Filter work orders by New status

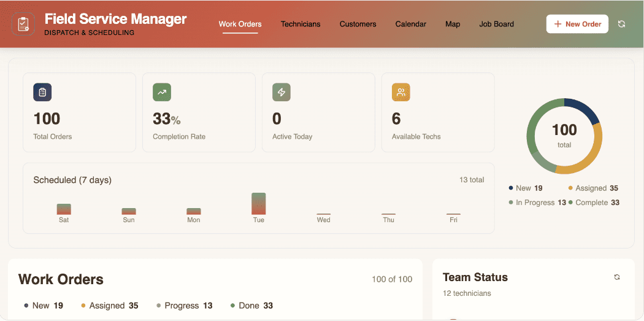pyautogui.click(x=44, y=306)
